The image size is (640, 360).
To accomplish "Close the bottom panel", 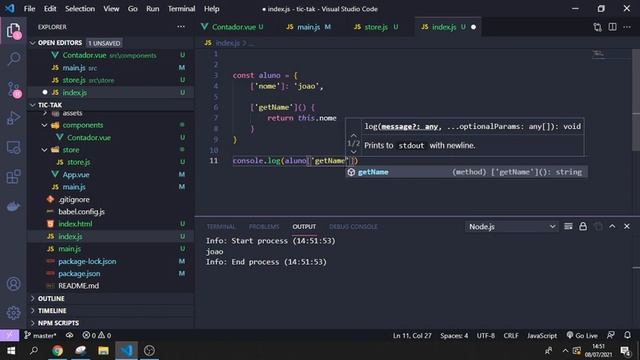I will [x=627, y=226].
